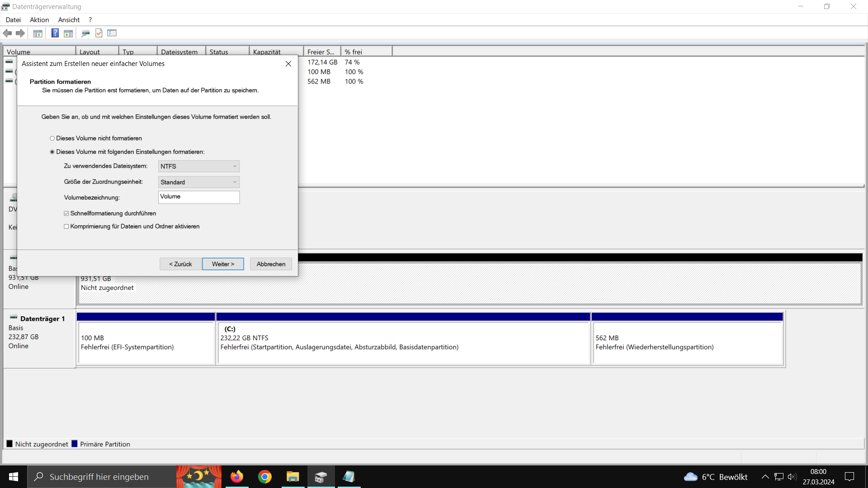Viewport: 868px width, 488px height.
Task: Select format volume with following settings option
Action: pos(52,152)
